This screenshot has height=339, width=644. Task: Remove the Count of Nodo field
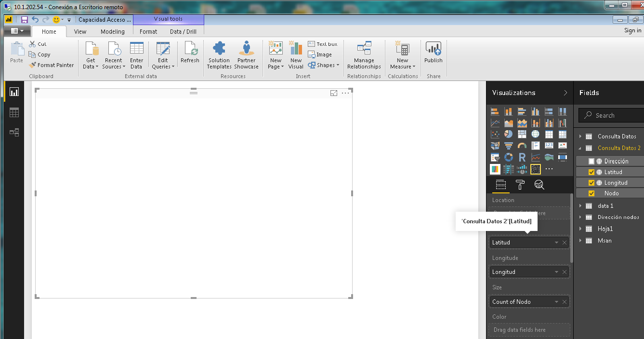[x=565, y=301]
